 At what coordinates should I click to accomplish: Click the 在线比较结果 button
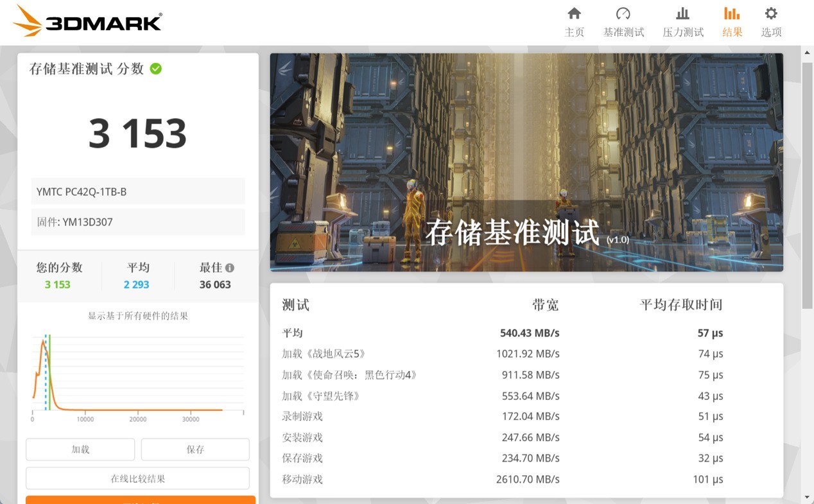click(x=137, y=478)
